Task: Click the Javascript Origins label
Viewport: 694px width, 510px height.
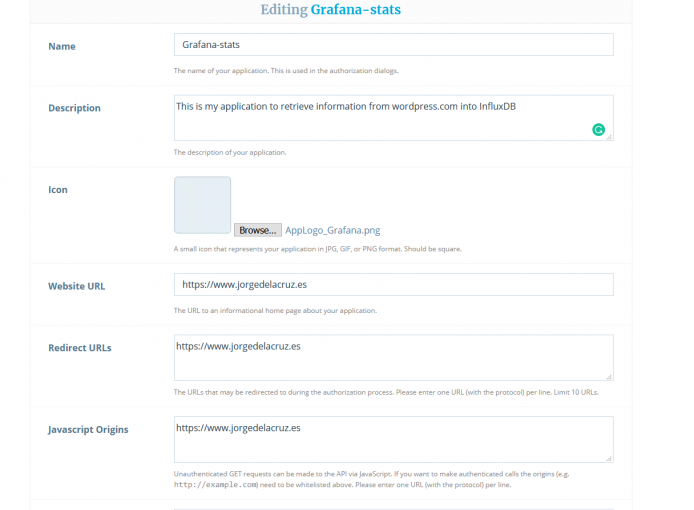Action: [88, 430]
